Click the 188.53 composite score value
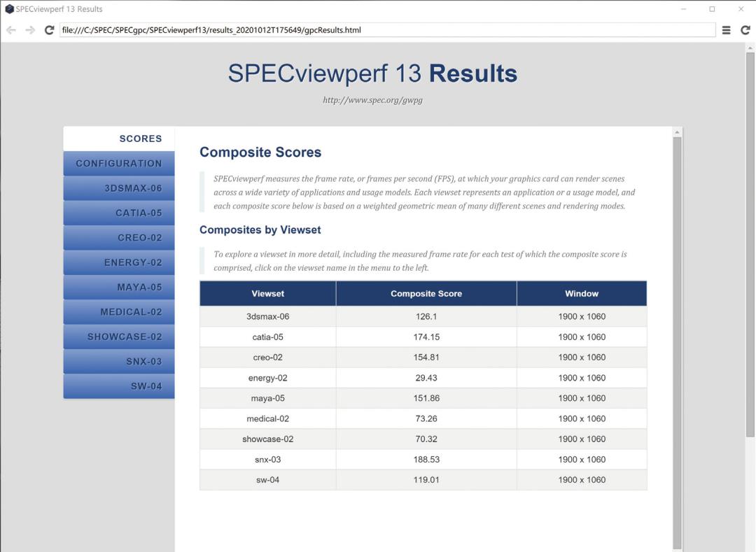This screenshot has height=552, width=756. (x=426, y=460)
